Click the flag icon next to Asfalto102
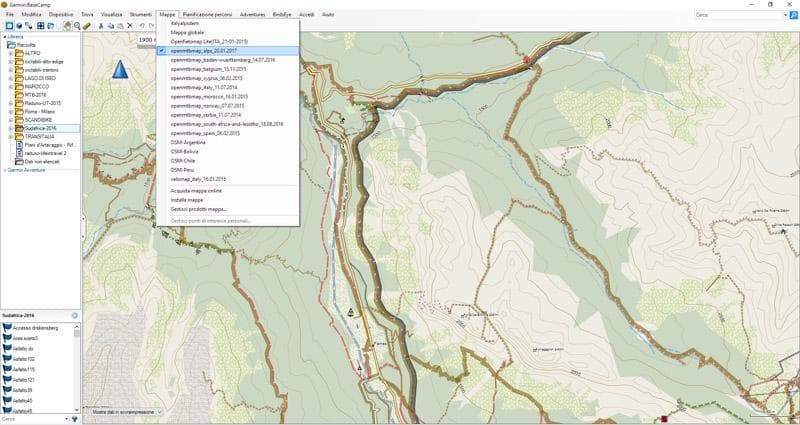This screenshot has height=425, width=800. [x=7, y=359]
